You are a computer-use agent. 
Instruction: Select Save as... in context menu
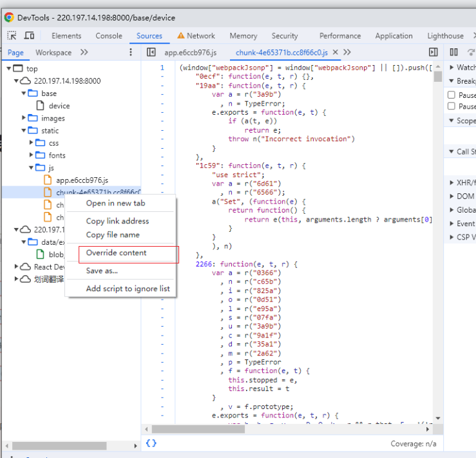pos(102,271)
